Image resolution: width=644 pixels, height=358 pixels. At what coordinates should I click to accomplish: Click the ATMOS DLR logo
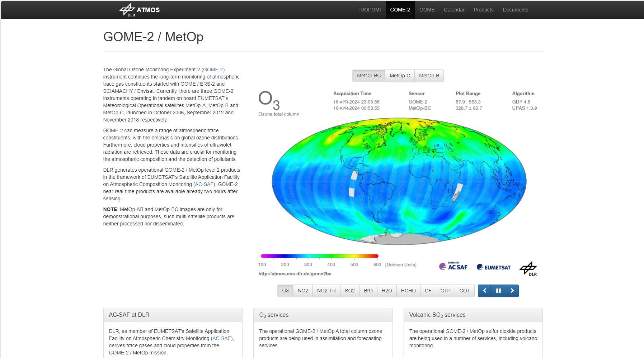140,10
